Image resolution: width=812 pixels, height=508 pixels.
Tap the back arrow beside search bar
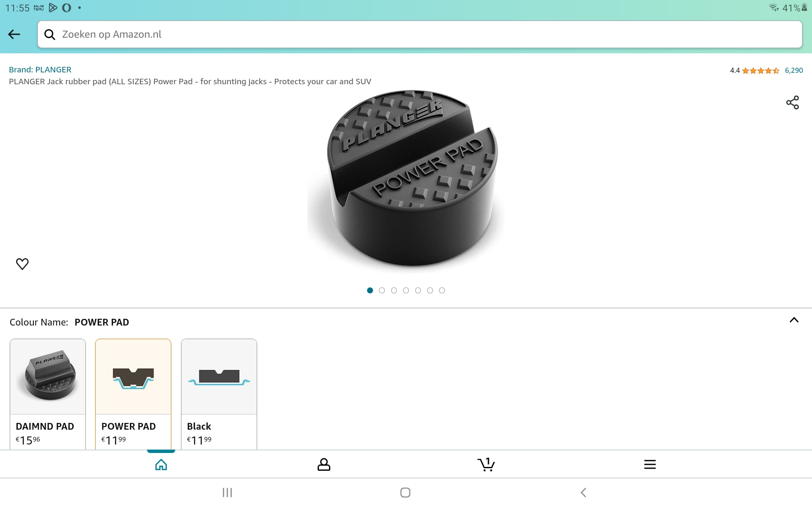point(14,34)
